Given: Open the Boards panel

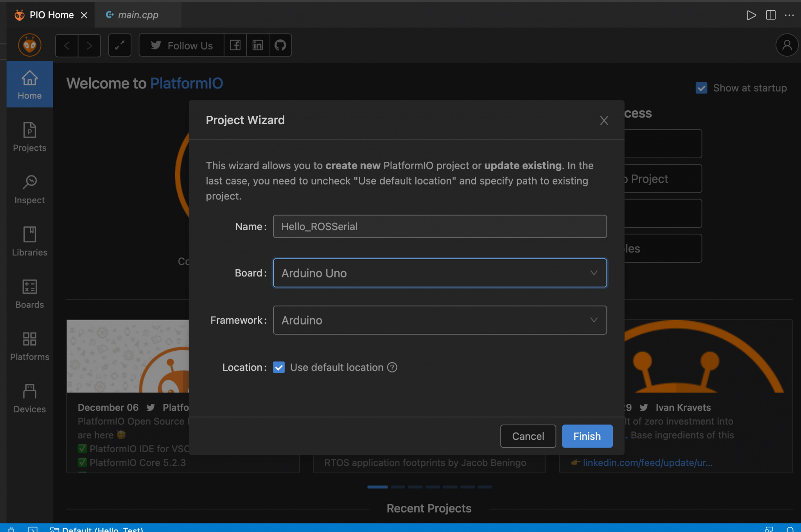Looking at the screenshot, I should 29,293.
